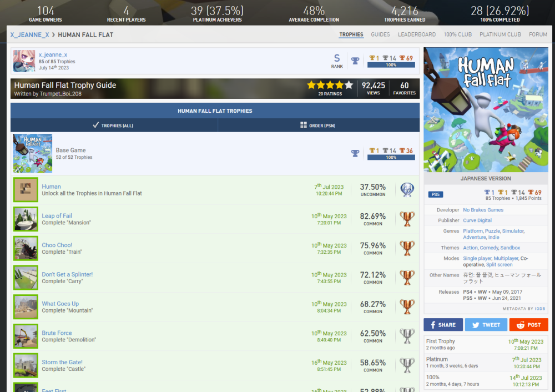555x392 pixels.
Task: Click the Storm the Gate! trophy thumbnail
Action: (x=26, y=365)
